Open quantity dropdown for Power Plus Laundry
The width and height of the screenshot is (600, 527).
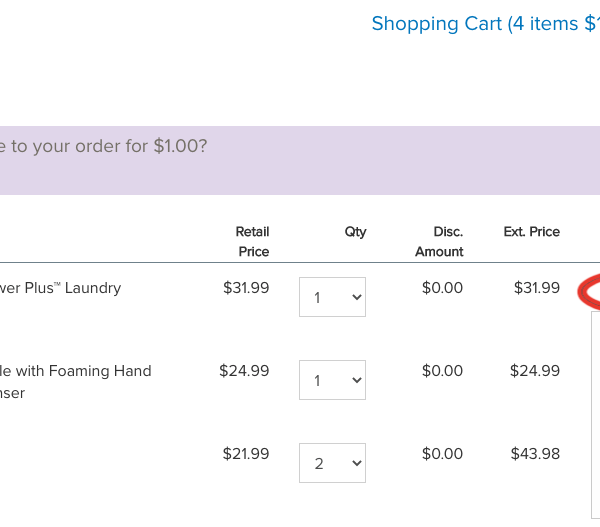[332, 297]
